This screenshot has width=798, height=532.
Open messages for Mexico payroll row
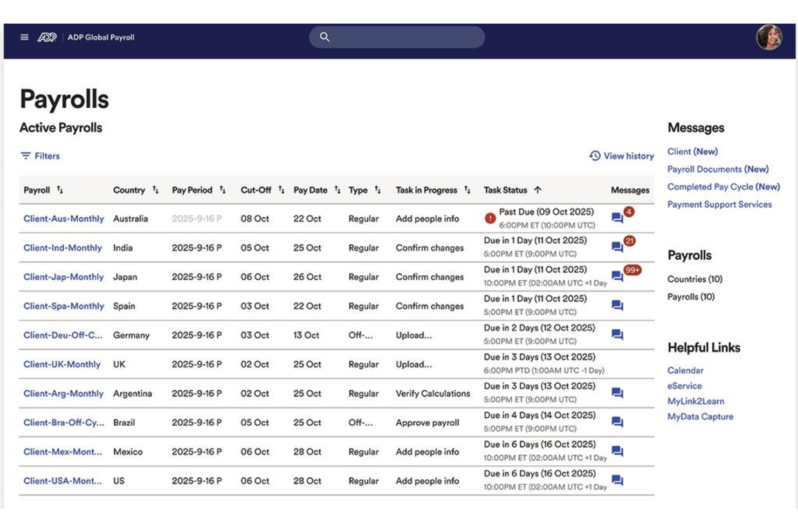[617, 451]
